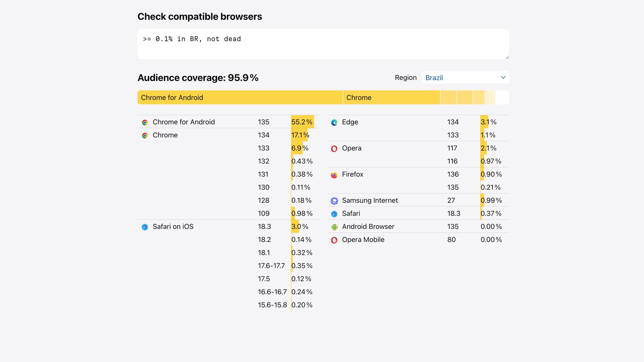Click the Opera browser icon
644x362 pixels.
click(334, 149)
